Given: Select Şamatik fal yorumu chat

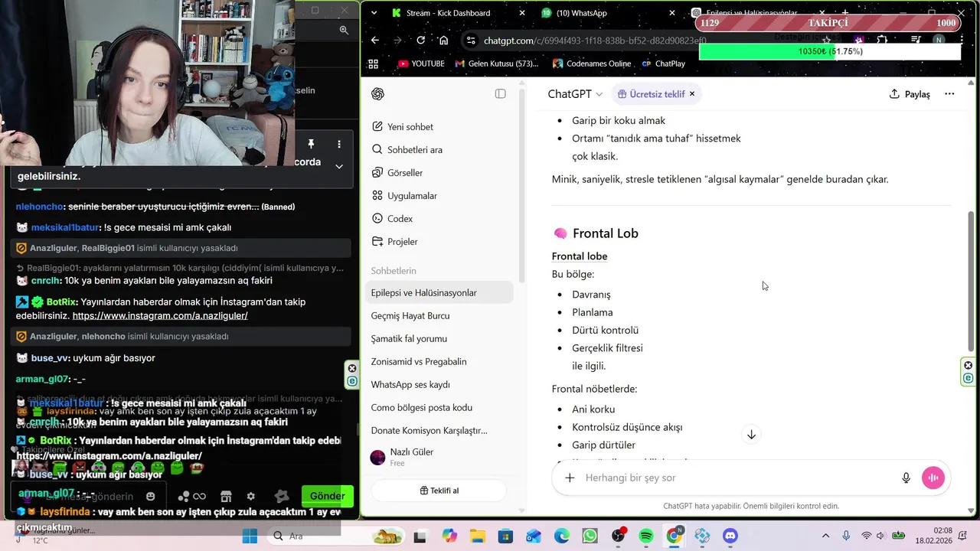Looking at the screenshot, I should click(x=440, y=339).
